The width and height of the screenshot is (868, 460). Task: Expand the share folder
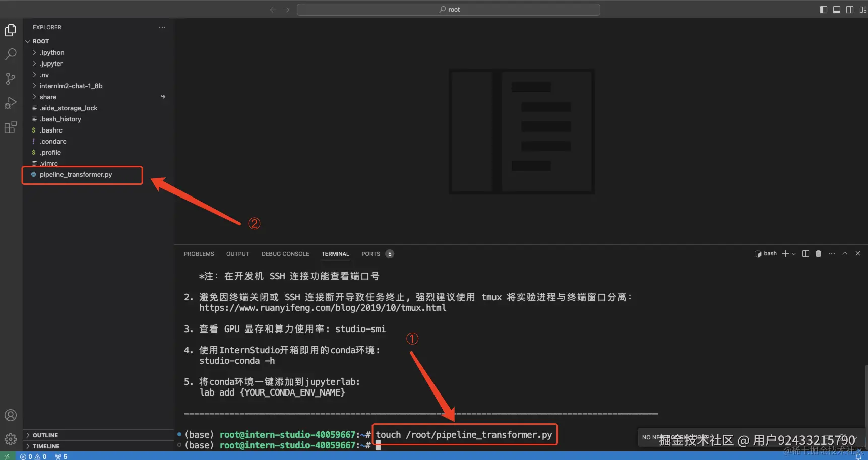99,97
